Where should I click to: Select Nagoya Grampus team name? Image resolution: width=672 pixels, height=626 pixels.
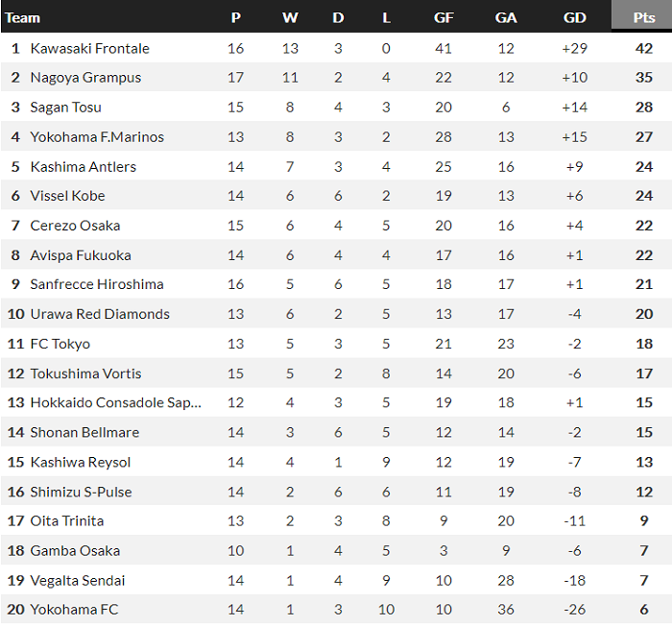[x=85, y=78]
